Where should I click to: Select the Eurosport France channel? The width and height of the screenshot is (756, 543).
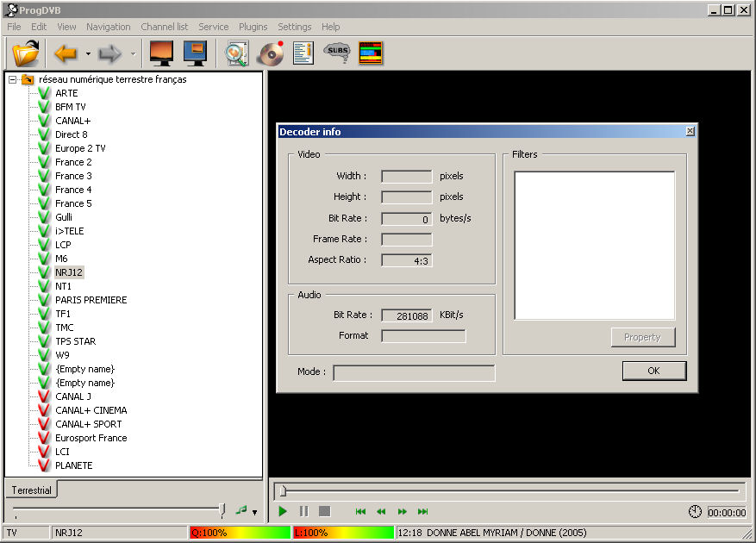click(91, 439)
